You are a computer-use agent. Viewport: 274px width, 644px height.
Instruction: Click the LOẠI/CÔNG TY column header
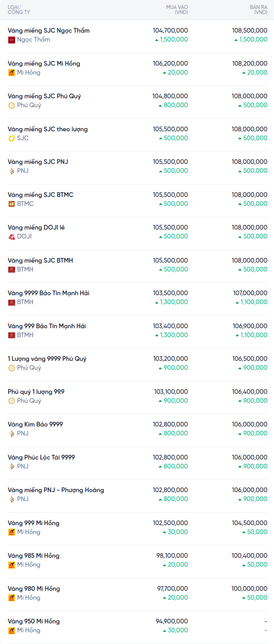pyautogui.click(x=19, y=10)
